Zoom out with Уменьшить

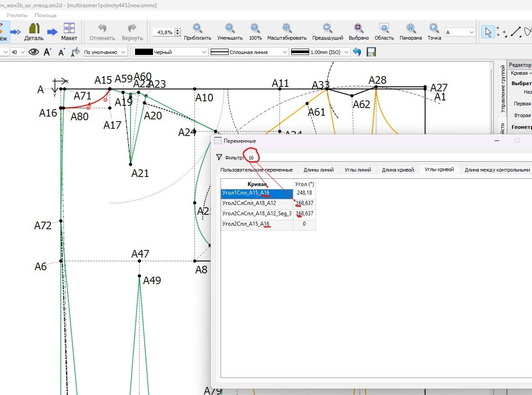pos(230,32)
